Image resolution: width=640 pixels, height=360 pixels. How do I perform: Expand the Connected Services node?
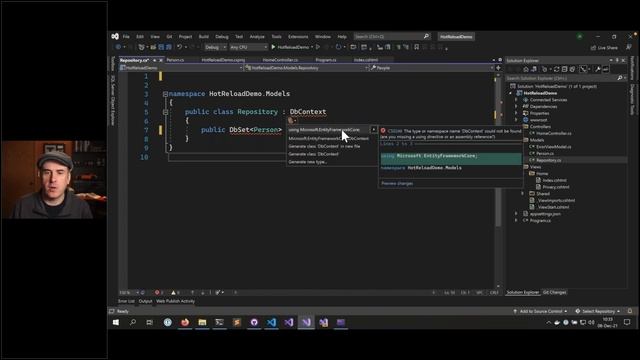click(516, 100)
